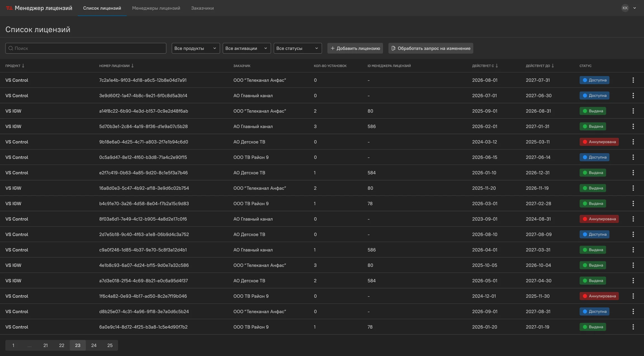Viewport: 644px width, 356px height.
Task: Open actions menu for license a14f8c22-6b90
Action: pos(633,111)
